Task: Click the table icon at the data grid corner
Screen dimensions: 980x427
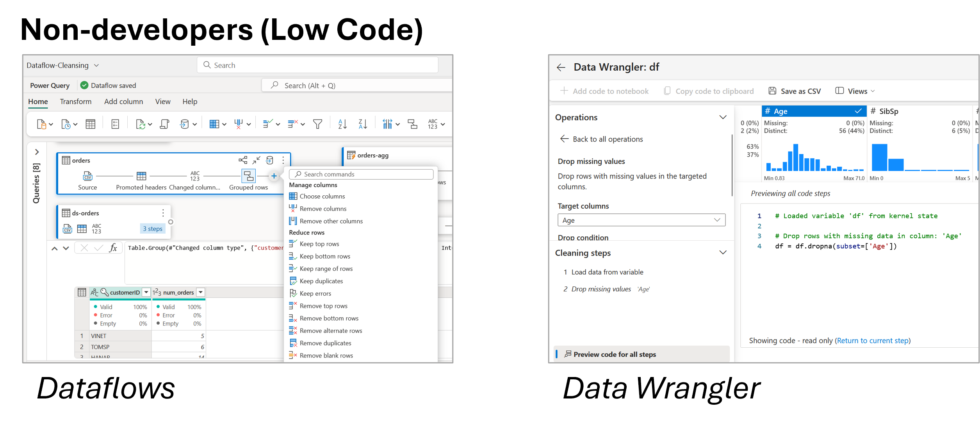Action: (82, 292)
